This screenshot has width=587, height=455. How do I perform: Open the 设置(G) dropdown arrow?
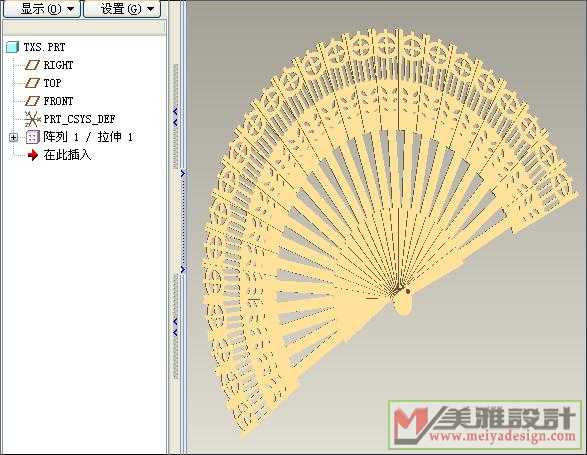pyautogui.click(x=150, y=9)
